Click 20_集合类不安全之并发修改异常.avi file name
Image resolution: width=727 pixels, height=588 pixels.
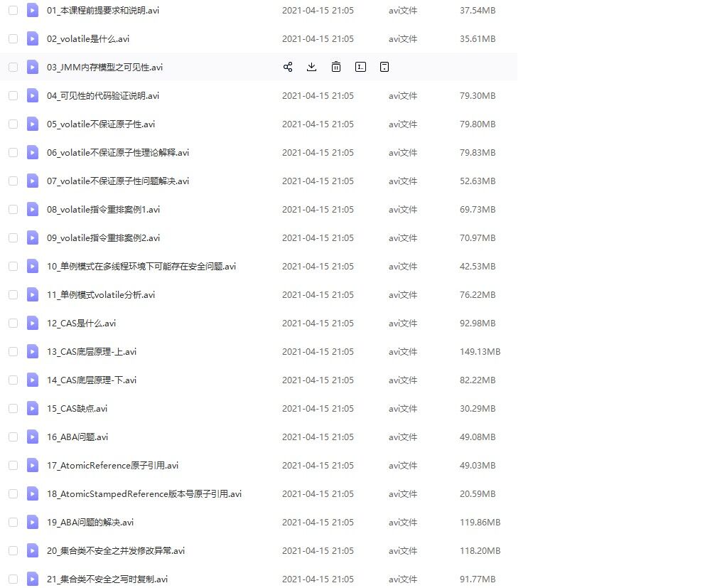[x=116, y=550]
